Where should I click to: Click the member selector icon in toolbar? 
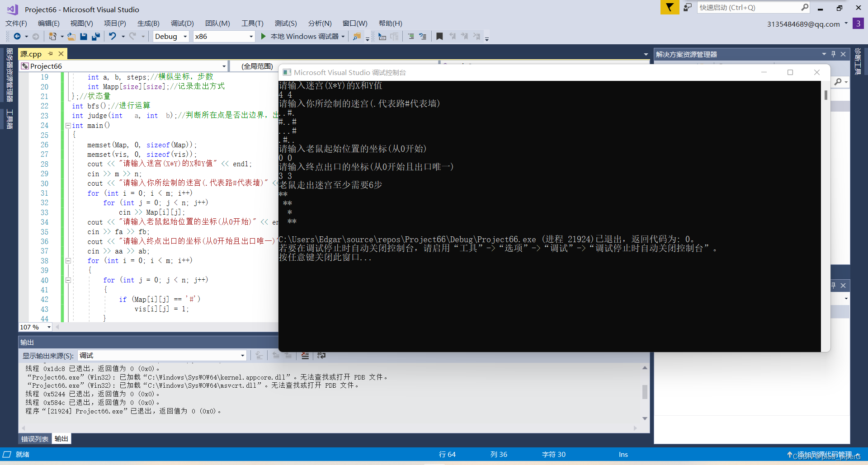(x=382, y=36)
